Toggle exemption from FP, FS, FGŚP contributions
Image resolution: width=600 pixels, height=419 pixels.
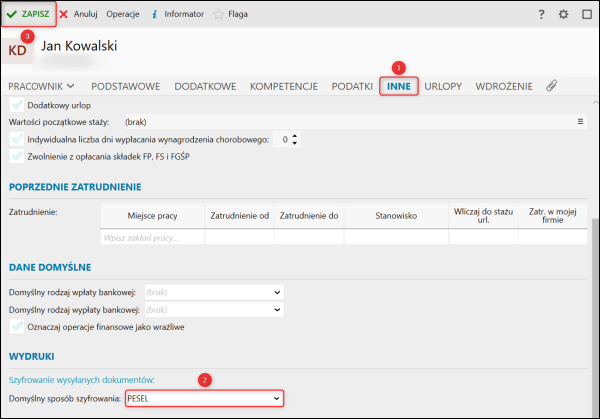(17, 156)
